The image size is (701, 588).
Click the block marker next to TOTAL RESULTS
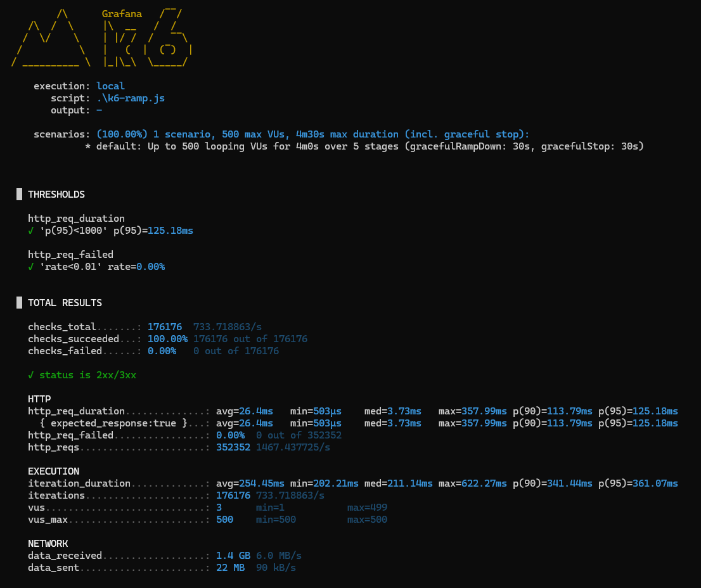pos(19,302)
